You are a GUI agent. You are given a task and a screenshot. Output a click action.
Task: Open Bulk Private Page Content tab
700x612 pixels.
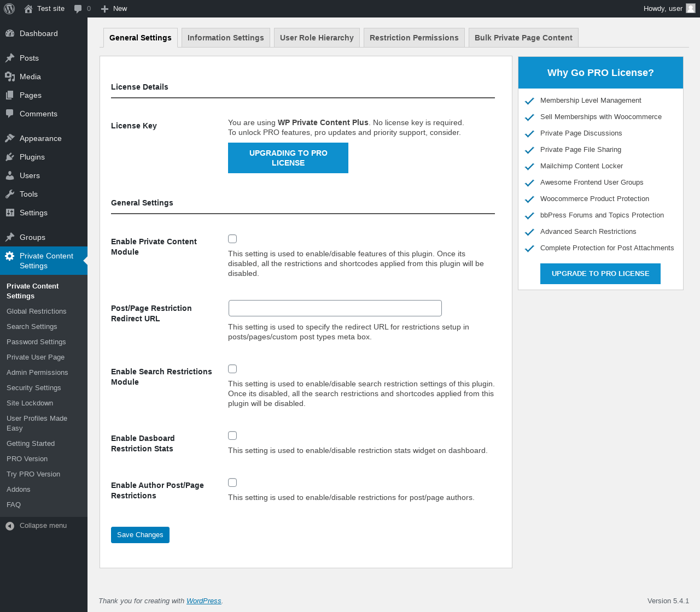523,38
